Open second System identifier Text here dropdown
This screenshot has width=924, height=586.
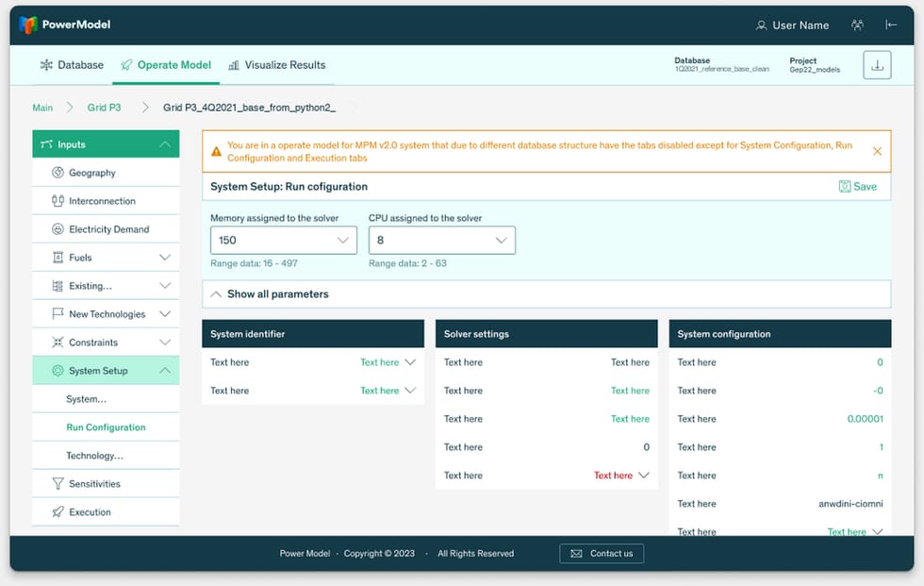click(x=388, y=391)
